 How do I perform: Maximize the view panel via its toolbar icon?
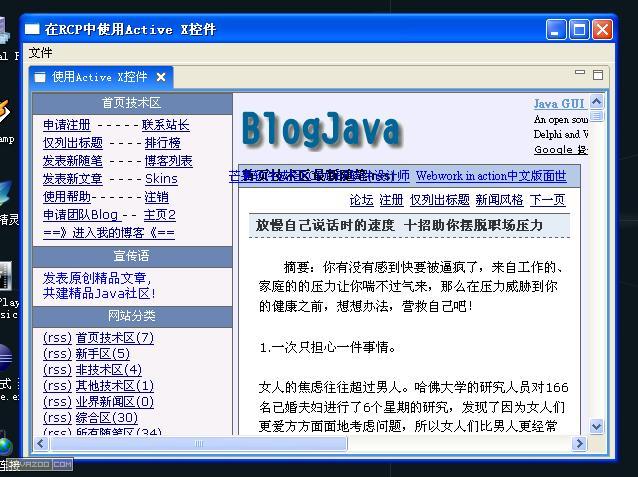click(598, 75)
